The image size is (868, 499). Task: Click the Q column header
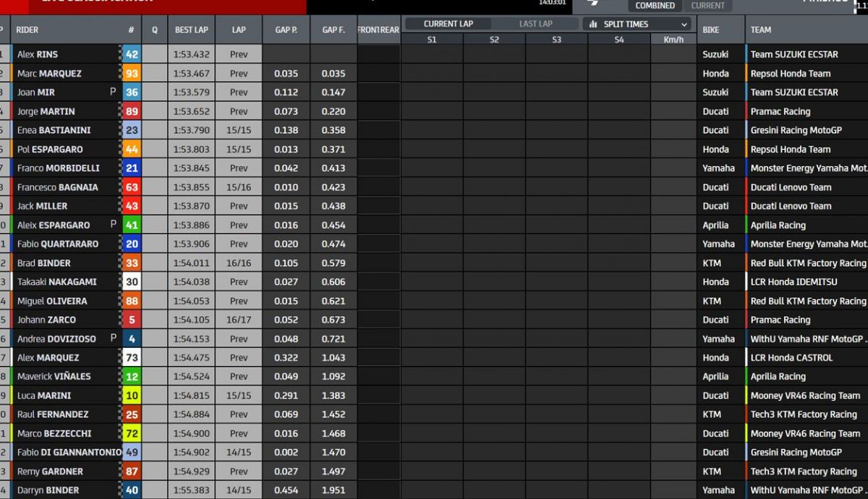154,30
